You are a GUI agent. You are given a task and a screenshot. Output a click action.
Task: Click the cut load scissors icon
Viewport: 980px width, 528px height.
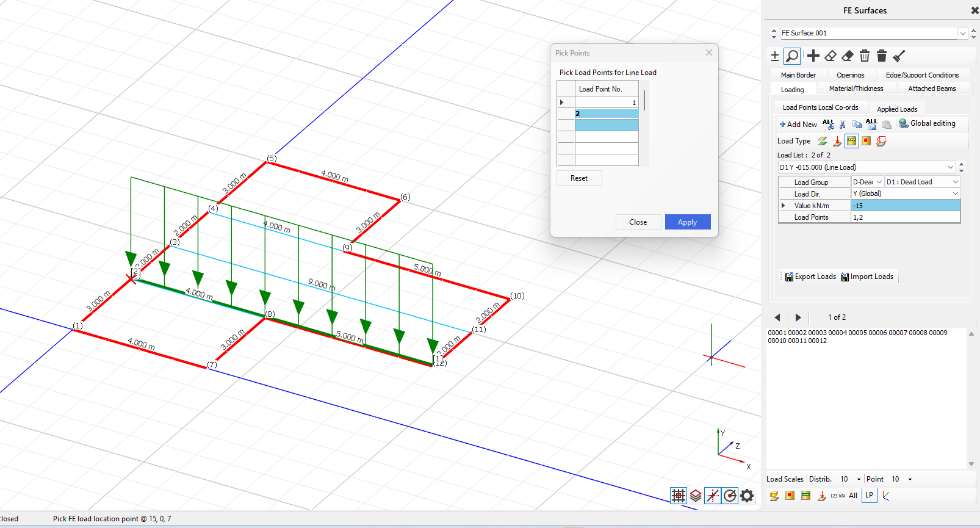(x=842, y=124)
